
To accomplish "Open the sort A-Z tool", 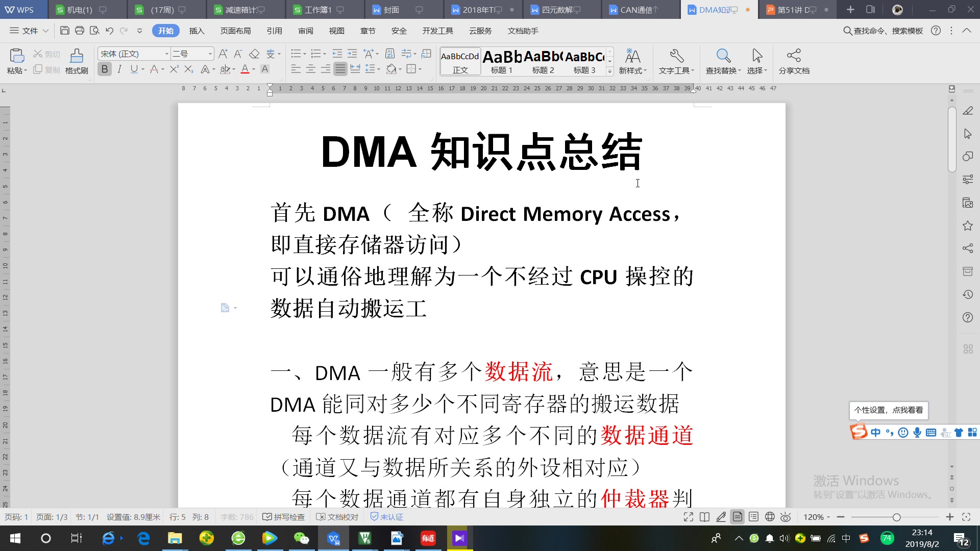I will pyautogui.click(x=390, y=54).
